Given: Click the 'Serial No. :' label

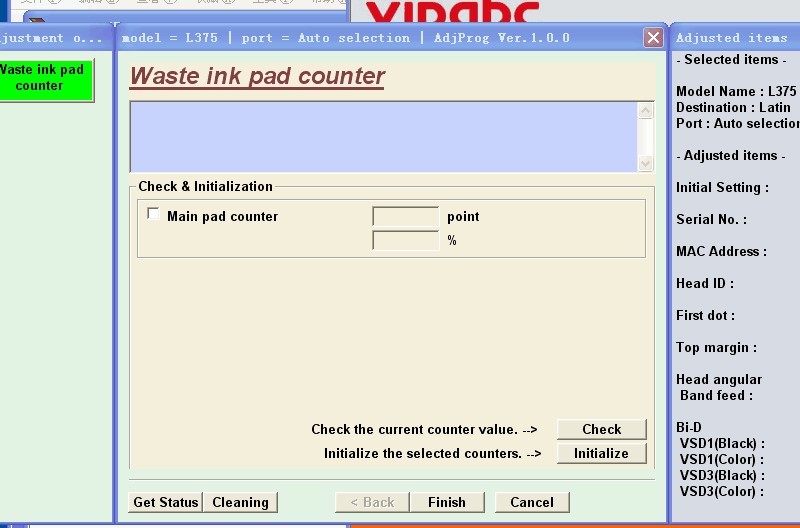Looking at the screenshot, I should click(711, 219).
